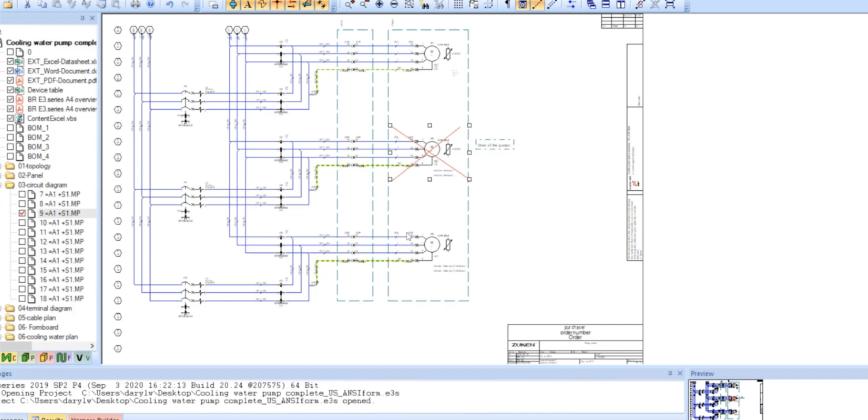The height and width of the screenshot is (420, 868).
Task: Select sheet 15 =A1 +S1.MP
Action: [61, 270]
